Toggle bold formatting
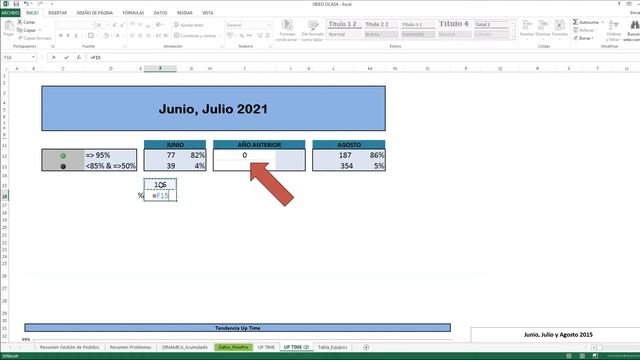This screenshot has height=360, width=640. [60, 36]
